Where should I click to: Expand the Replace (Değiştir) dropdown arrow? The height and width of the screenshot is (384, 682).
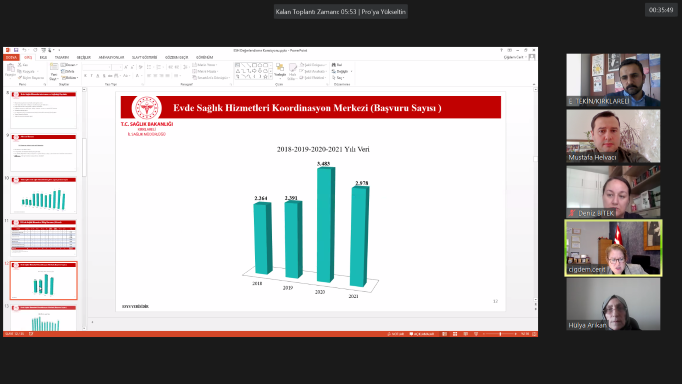point(351,71)
